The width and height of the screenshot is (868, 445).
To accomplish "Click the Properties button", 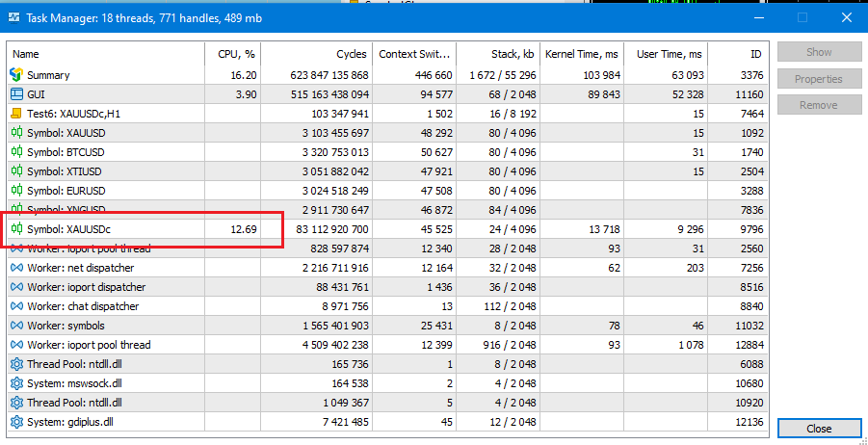I will tap(818, 79).
